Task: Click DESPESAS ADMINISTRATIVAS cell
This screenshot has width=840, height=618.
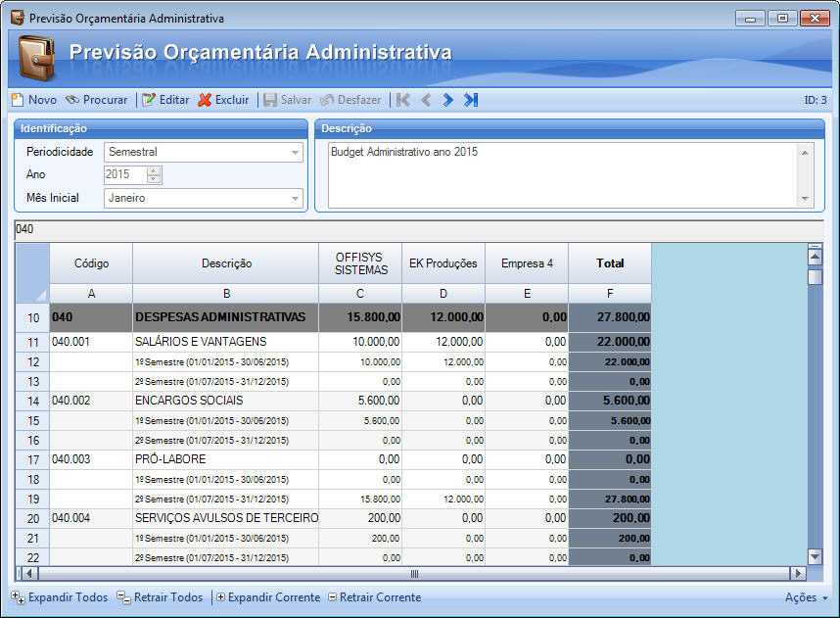Action: pos(225,318)
